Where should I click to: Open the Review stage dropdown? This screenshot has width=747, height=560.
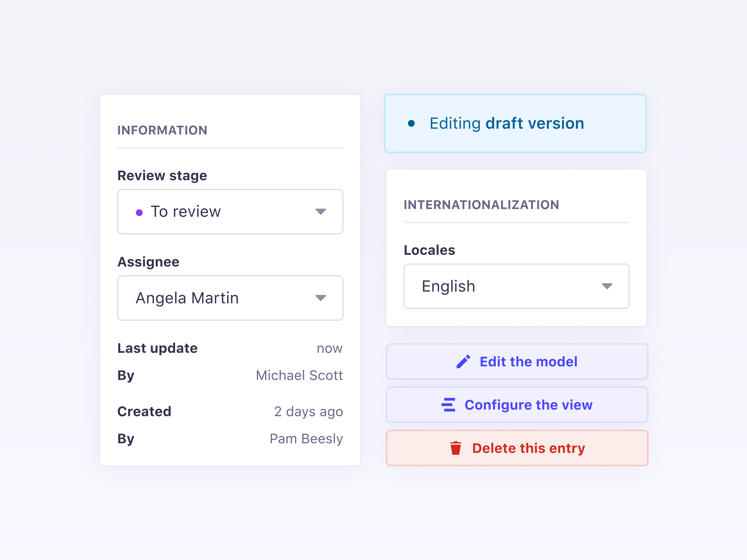(x=230, y=212)
